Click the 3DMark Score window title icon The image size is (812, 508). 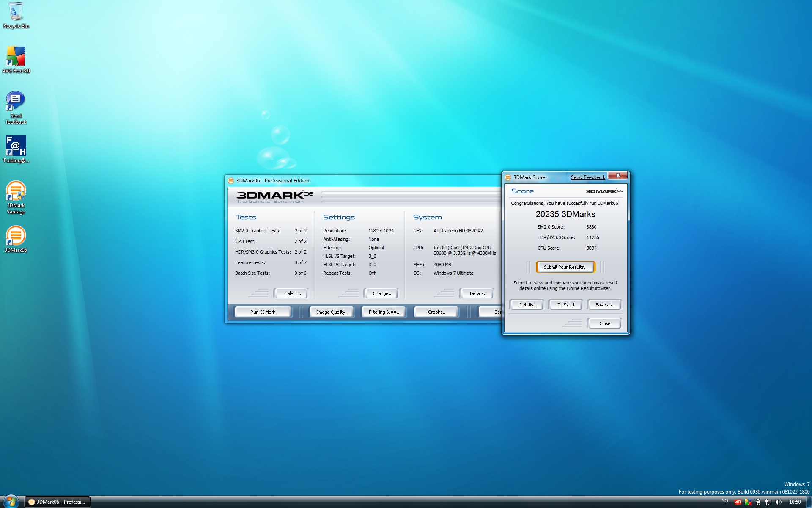(508, 177)
